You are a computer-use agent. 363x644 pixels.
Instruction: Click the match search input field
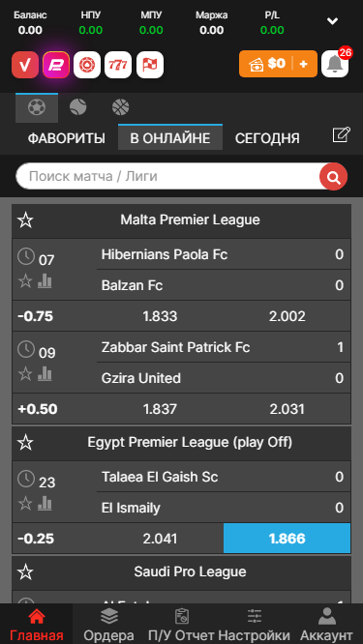[167, 176]
